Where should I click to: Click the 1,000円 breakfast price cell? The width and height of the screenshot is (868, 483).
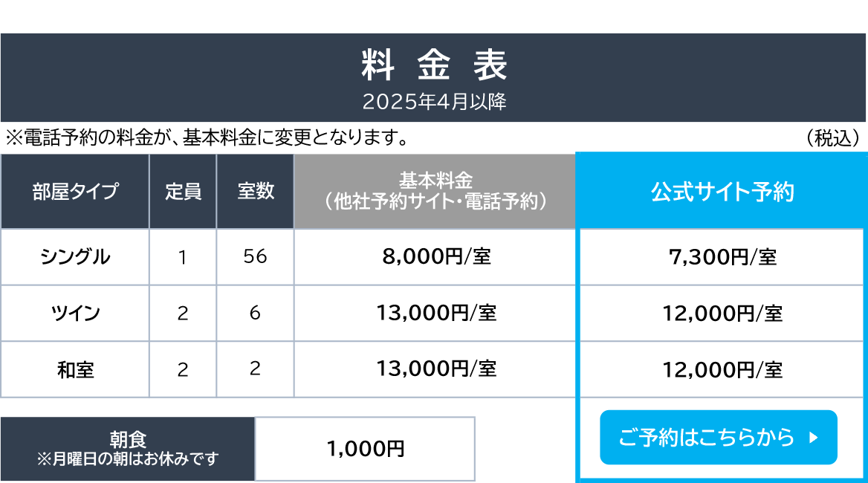(x=365, y=449)
